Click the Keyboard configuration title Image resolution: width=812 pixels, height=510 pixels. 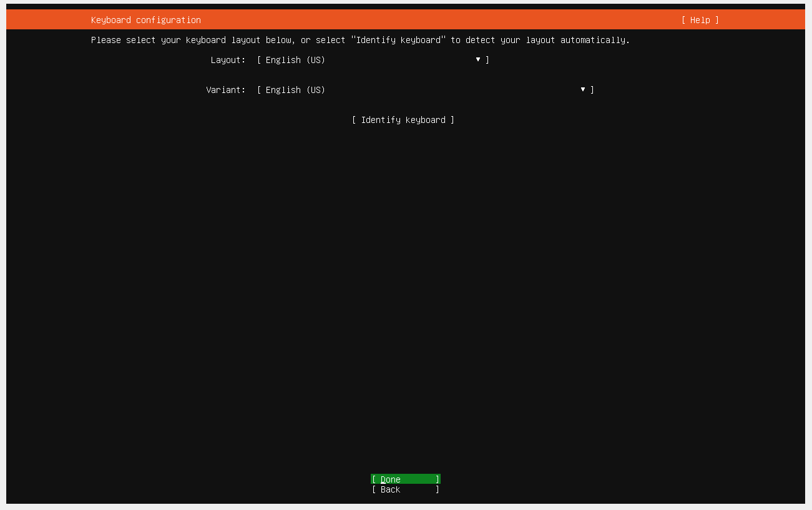[x=146, y=20]
